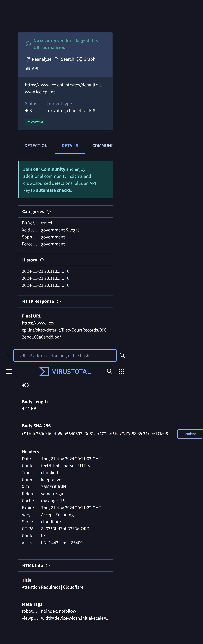Click the Reanalyze button label

[42, 59]
